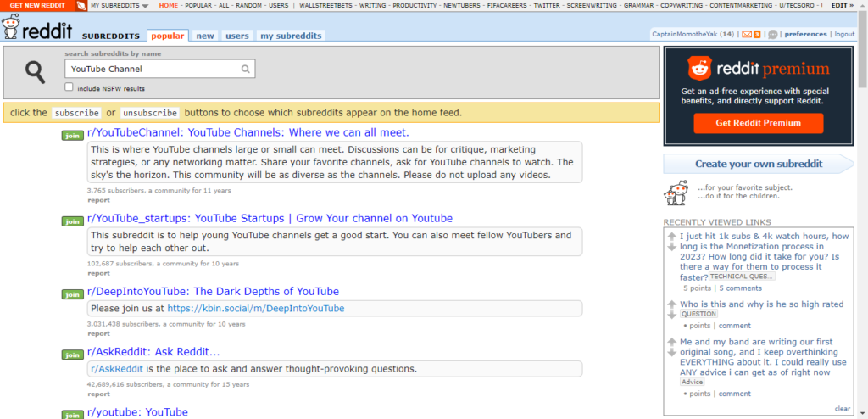
Task: Open preferences in the header
Action: click(805, 35)
